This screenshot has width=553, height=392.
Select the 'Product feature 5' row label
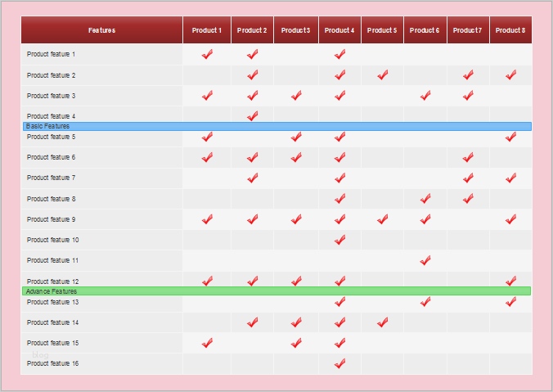51,137
